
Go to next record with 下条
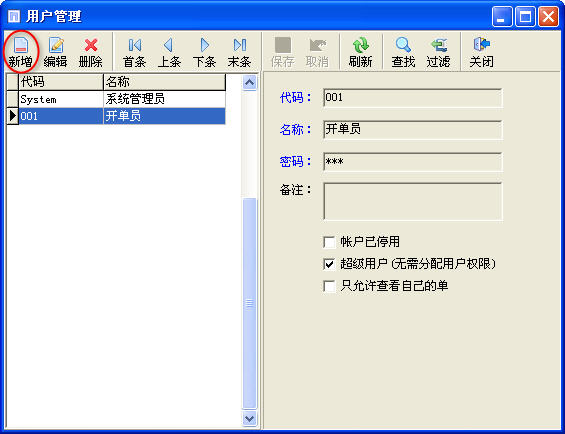click(204, 52)
